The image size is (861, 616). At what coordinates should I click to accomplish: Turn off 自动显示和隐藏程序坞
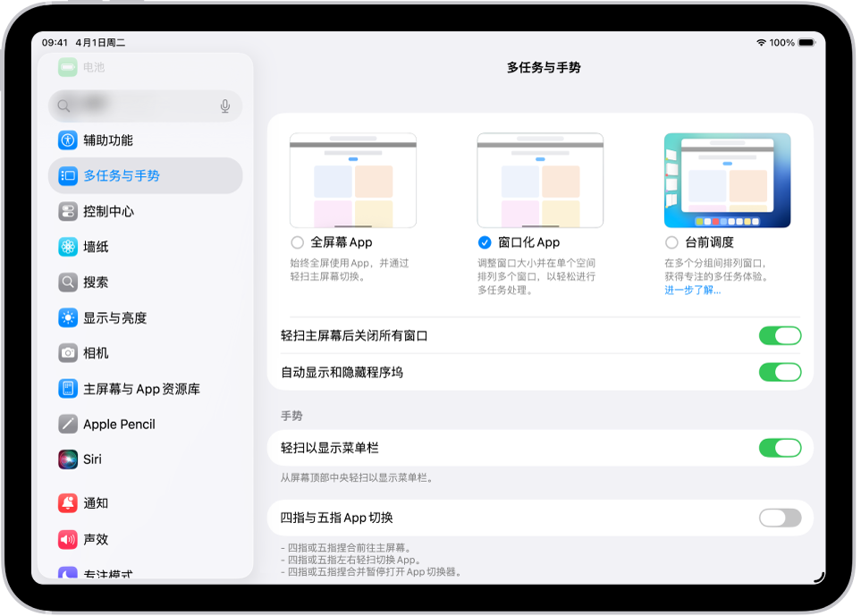point(780,372)
